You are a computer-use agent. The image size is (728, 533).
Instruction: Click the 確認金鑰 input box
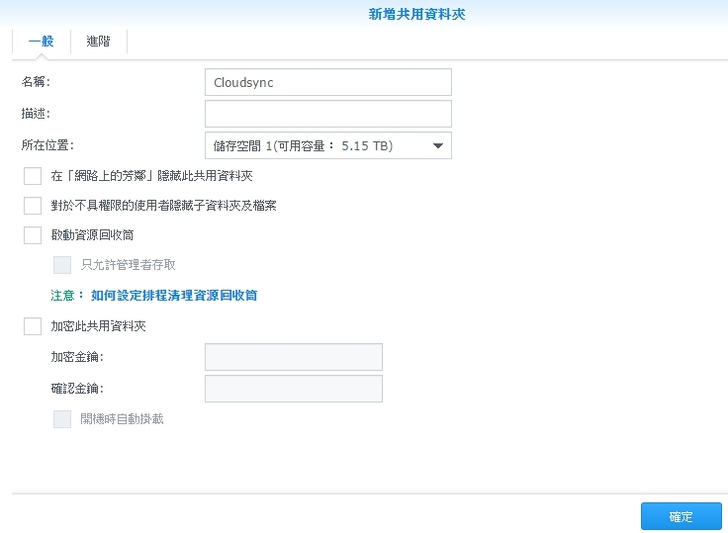tap(293, 388)
